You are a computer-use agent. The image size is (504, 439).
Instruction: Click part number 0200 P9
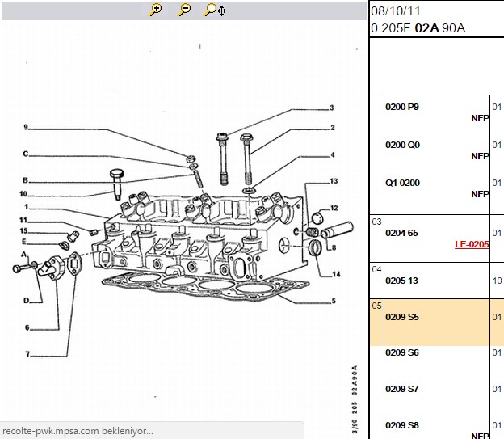[402, 107]
